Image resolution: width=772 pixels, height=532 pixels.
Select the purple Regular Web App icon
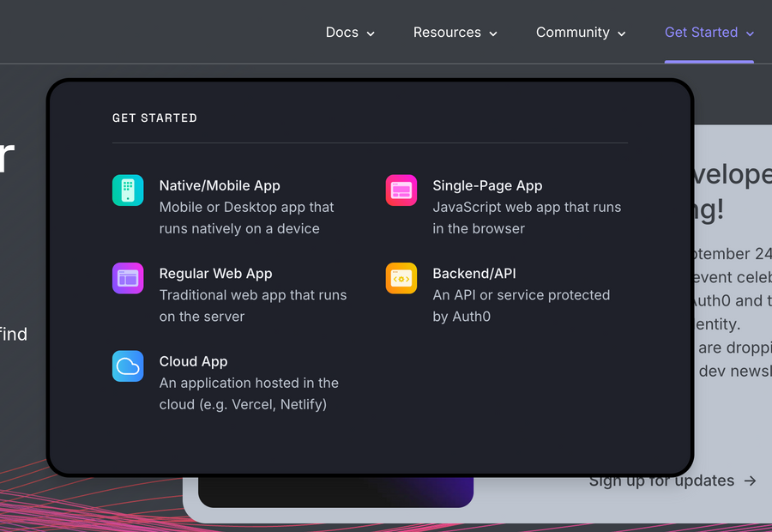pos(128,278)
